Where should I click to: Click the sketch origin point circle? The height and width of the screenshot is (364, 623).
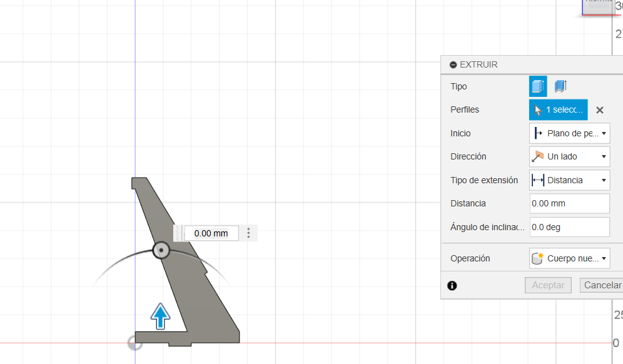[135, 343]
